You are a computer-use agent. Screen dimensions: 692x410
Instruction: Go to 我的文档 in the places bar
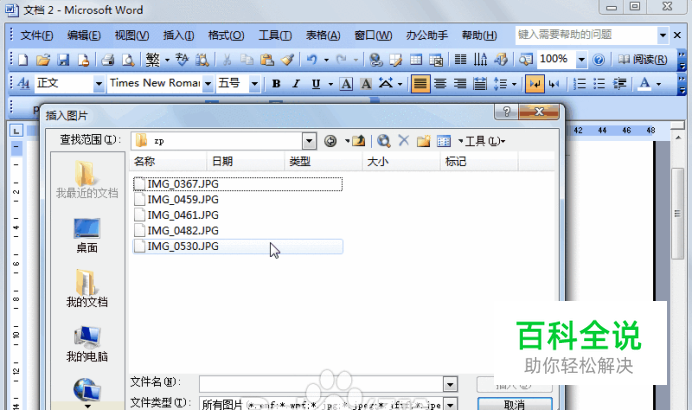[87, 289]
